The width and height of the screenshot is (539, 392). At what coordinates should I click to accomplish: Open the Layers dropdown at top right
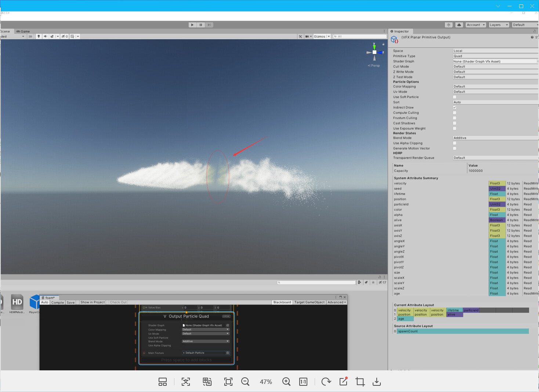coord(498,25)
